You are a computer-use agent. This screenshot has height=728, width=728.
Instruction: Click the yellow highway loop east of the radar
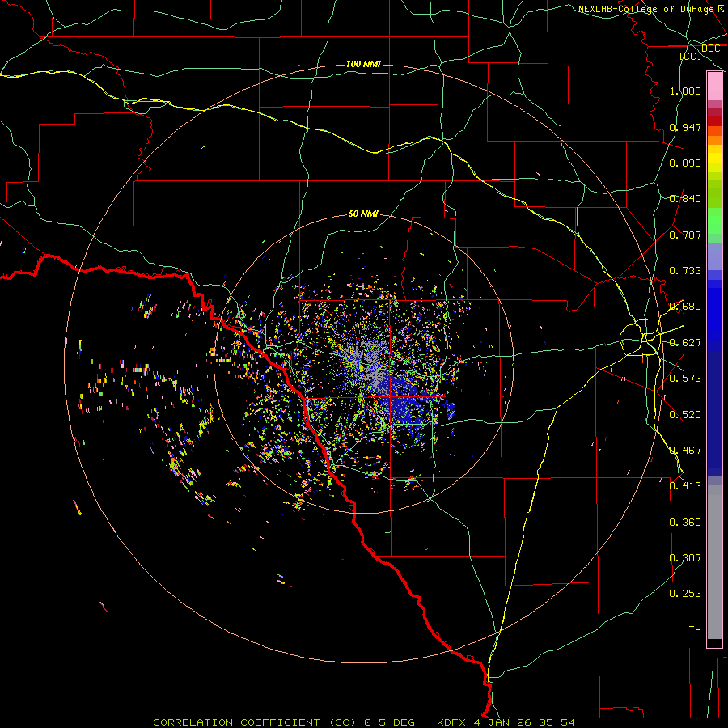coord(641,337)
